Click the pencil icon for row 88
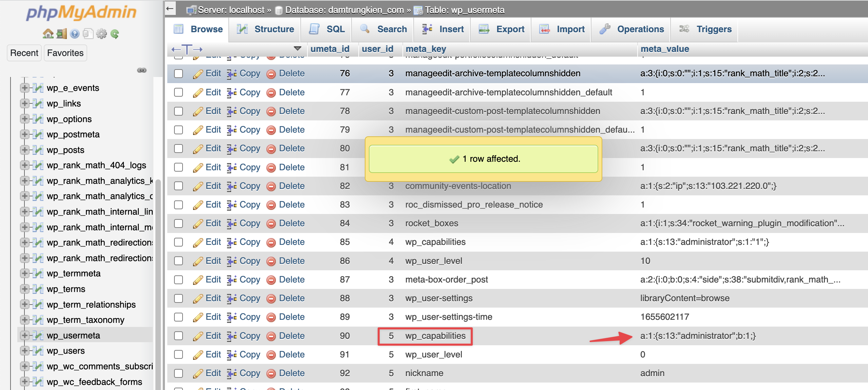Screen dimensions: 868x390 point(198,298)
